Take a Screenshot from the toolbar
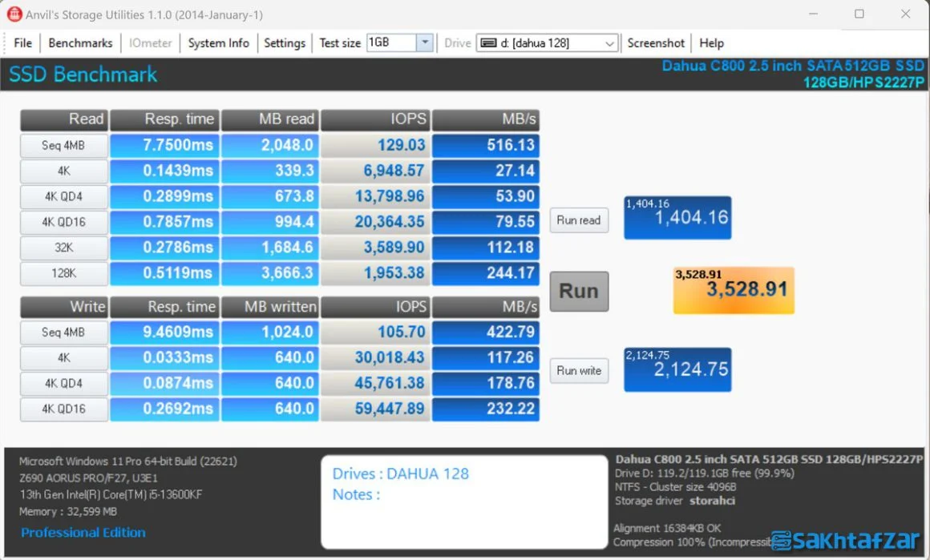The height and width of the screenshot is (560, 930). tap(655, 43)
